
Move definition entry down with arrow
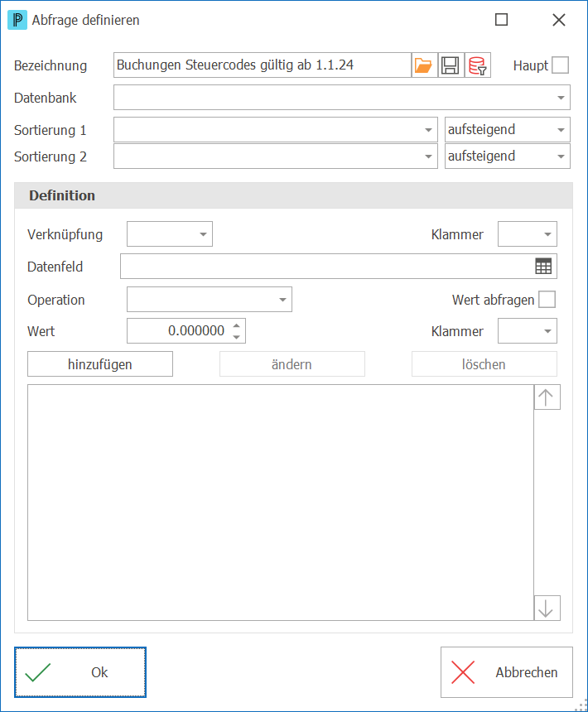[x=547, y=608]
